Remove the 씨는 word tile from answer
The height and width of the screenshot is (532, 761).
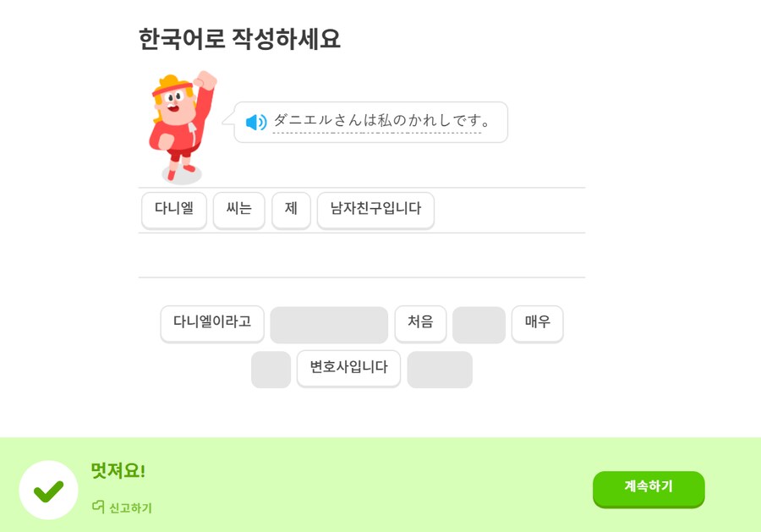click(x=239, y=210)
